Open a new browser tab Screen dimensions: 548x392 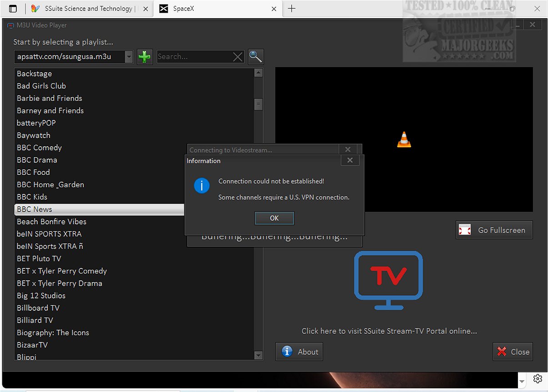pyautogui.click(x=292, y=9)
